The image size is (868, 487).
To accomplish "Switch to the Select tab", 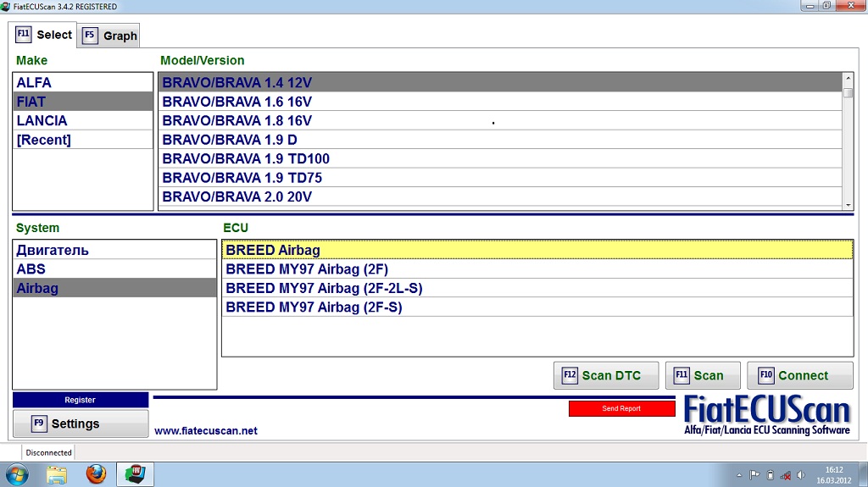I will [x=43, y=35].
